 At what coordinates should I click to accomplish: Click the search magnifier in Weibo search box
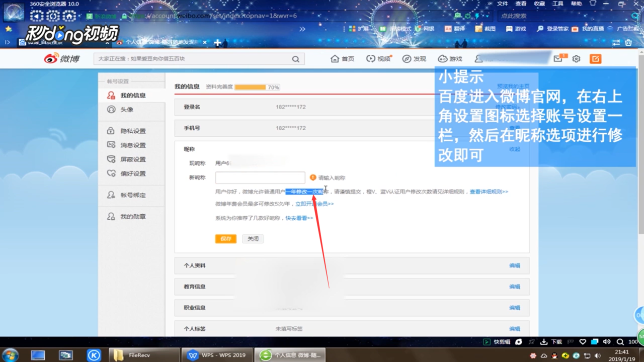[x=295, y=59]
